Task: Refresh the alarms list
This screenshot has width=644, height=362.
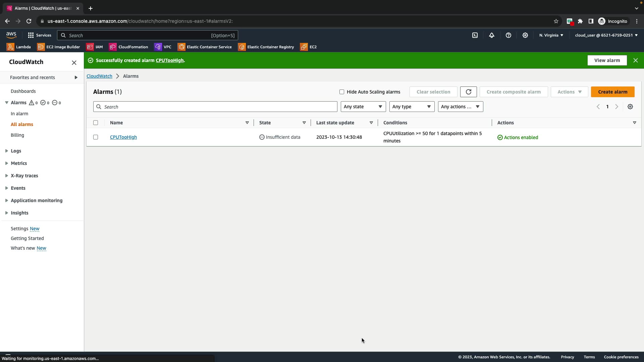Action: click(x=469, y=92)
